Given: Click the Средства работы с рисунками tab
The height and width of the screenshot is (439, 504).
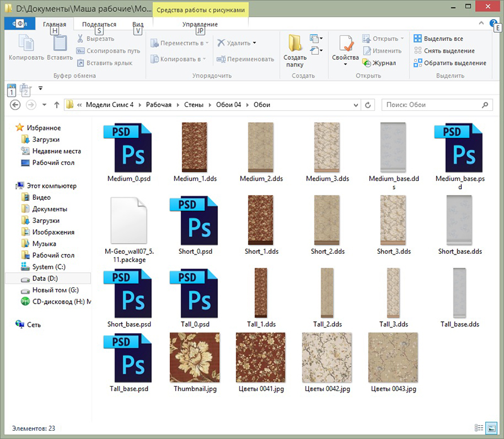Looking at the screenshot, I should pyautogui.click(x=200, y=10).
